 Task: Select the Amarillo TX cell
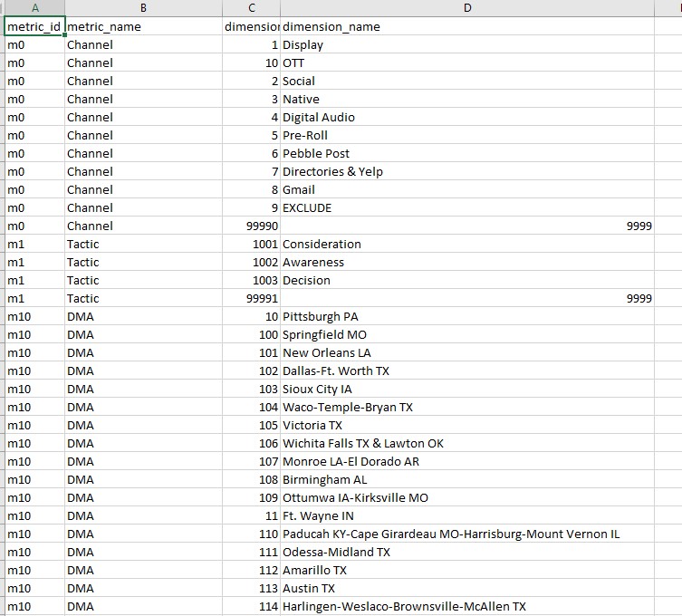[467, 571]
